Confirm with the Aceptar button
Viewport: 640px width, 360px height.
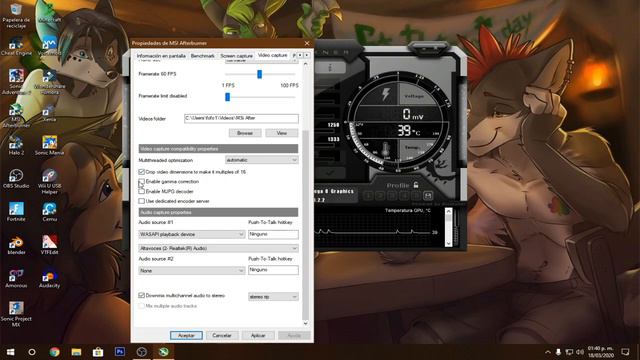[186, 335]
